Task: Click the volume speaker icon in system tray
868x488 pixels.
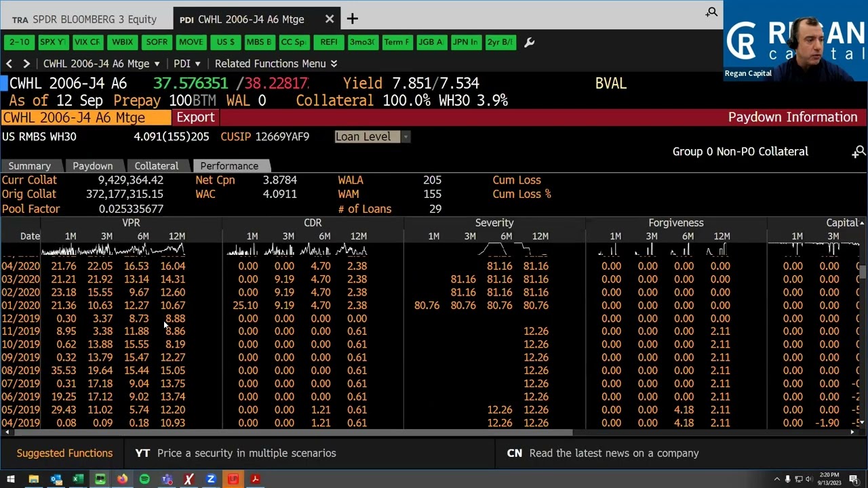Action: 810,480
